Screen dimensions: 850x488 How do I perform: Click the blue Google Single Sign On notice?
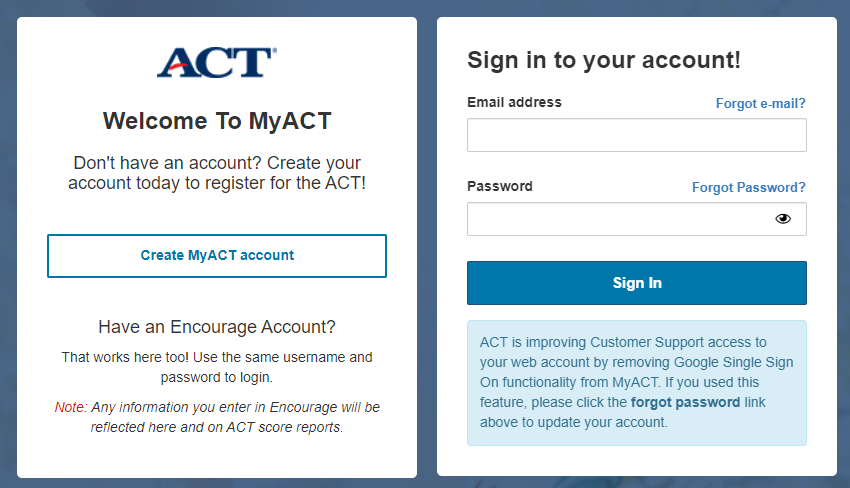coord(637,383)
